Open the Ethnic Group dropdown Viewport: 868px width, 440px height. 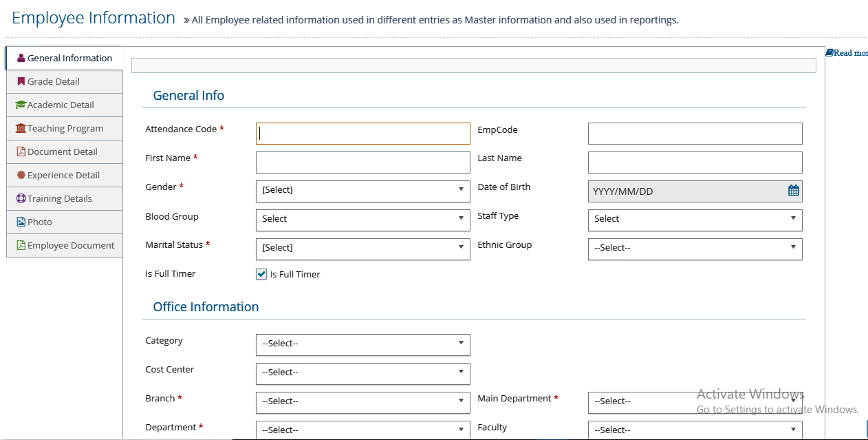point(695,249)
